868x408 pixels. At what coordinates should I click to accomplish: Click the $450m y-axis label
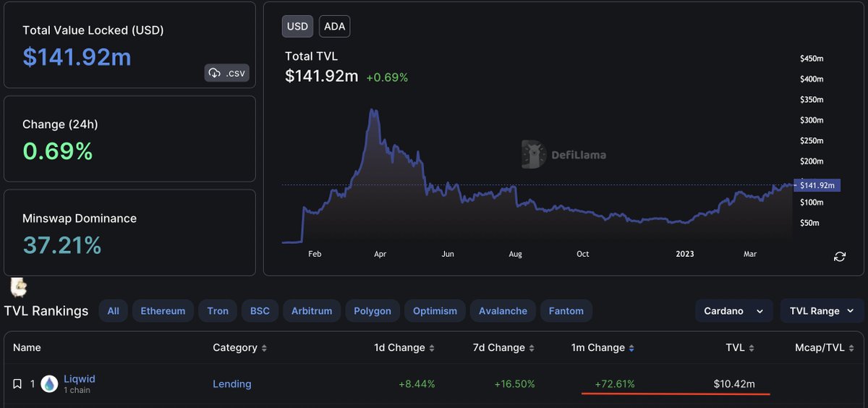pos(812,59)
